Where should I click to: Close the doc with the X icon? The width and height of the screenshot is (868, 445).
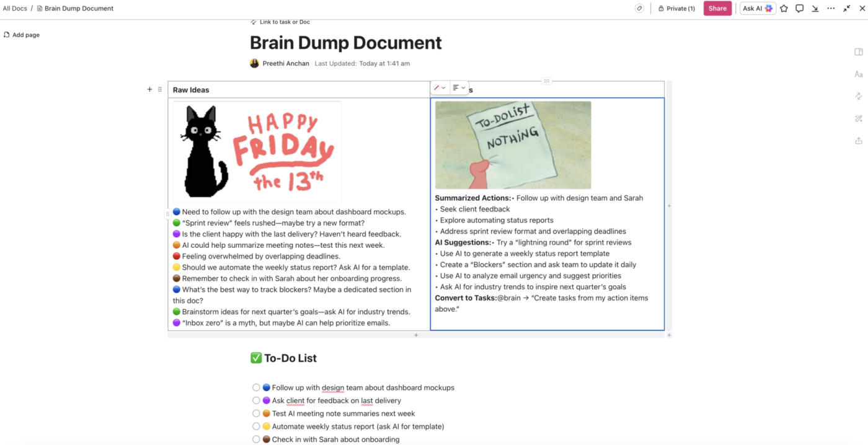pos(862,9)
